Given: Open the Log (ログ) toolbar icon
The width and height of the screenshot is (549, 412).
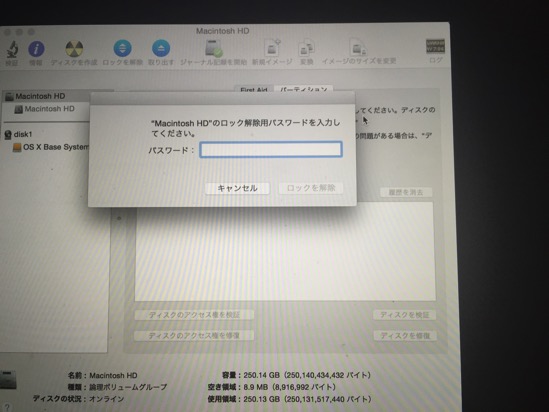Looking at the screenshot, I should pyautogui.click(x=435, y=46).
